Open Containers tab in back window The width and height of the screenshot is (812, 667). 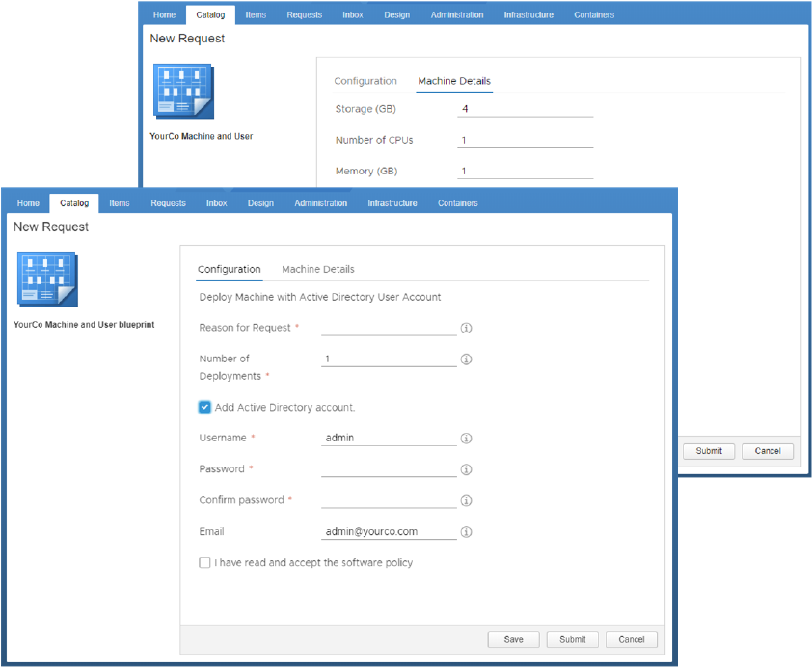pos(594,15)
